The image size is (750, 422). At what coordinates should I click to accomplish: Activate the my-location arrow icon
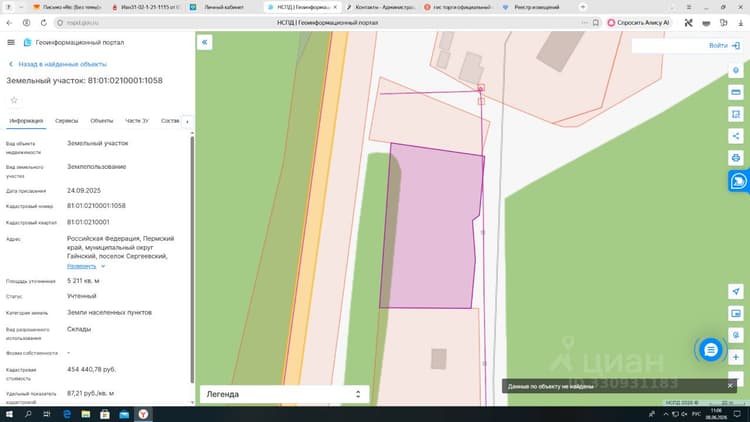click(736, 291)
